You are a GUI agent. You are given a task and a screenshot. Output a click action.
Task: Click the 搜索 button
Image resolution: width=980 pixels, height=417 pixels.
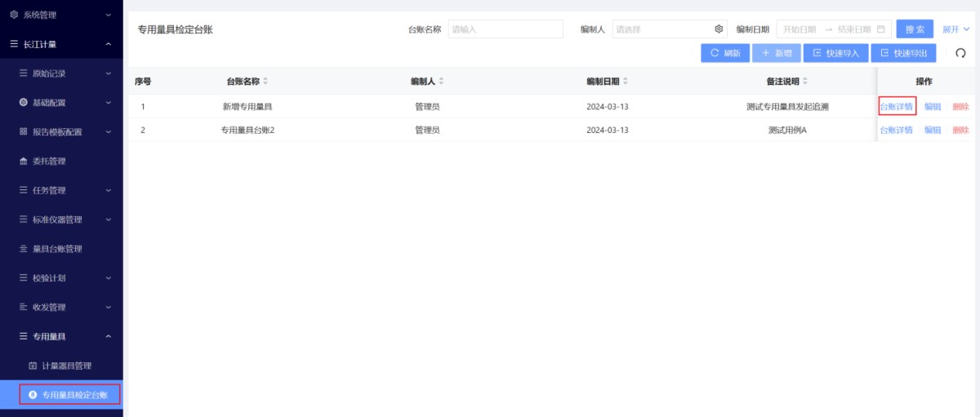pyautogui.click(x=915, y=29)
